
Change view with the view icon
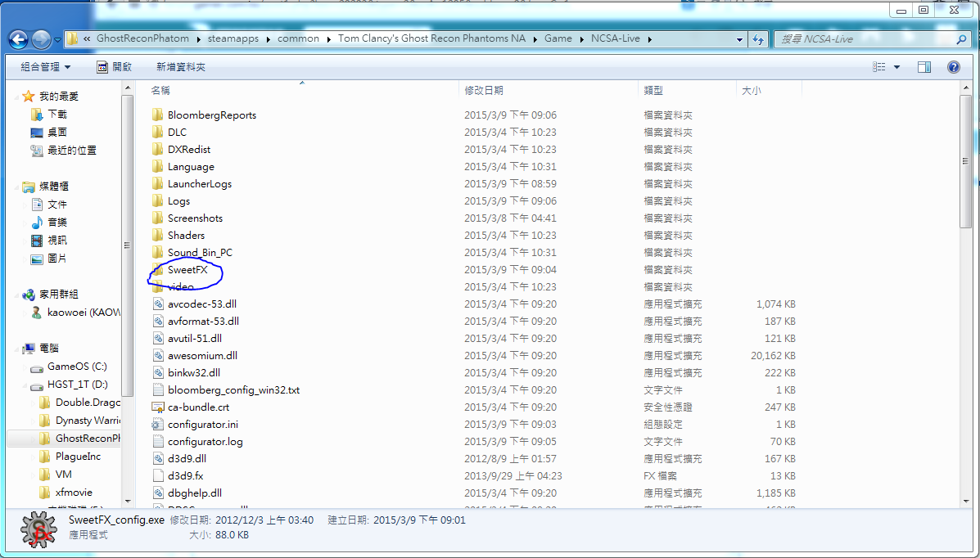878,67
